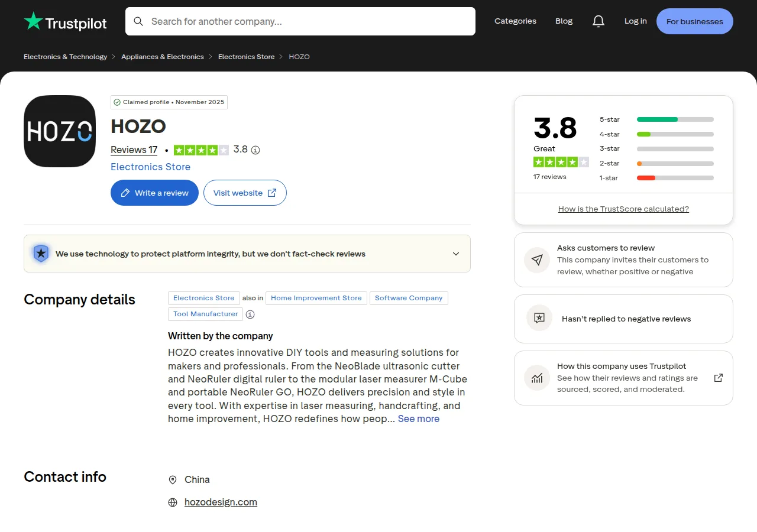
Task: Focus the company search field
Action: coord(300,21)
